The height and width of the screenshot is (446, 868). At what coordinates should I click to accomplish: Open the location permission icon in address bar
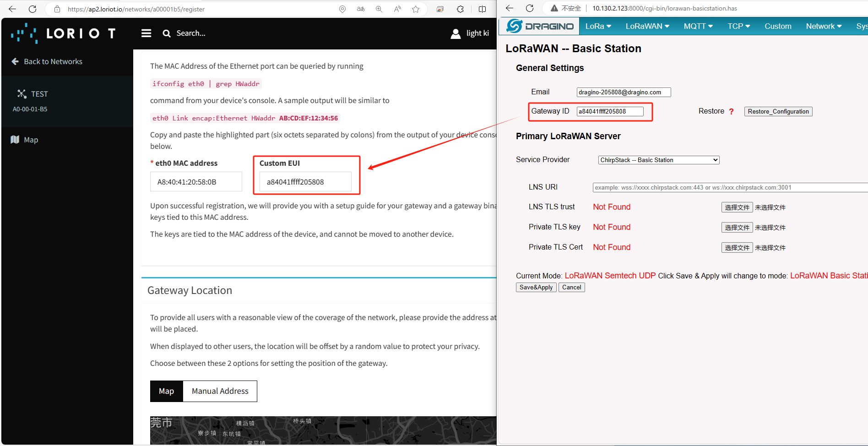click(x=342, y=9)
